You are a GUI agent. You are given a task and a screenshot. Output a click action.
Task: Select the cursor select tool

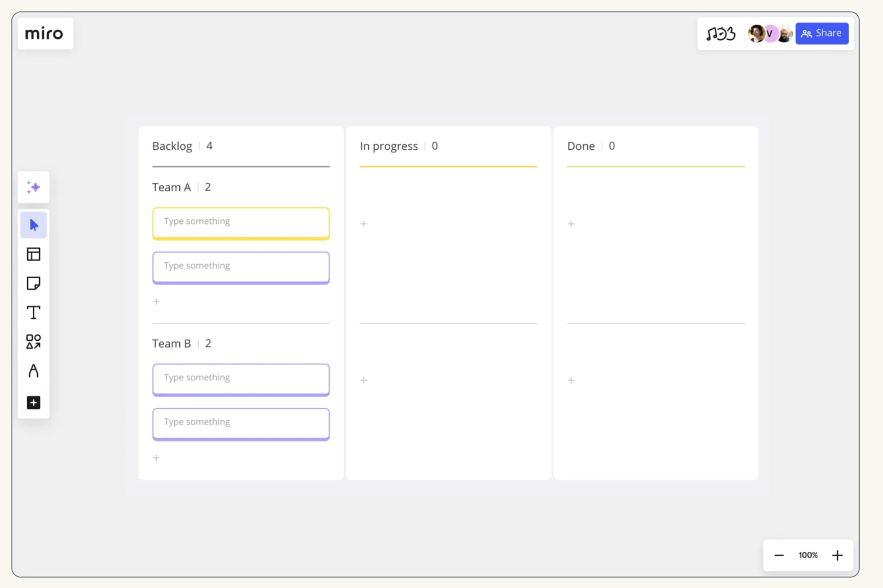tap(33, 225)
